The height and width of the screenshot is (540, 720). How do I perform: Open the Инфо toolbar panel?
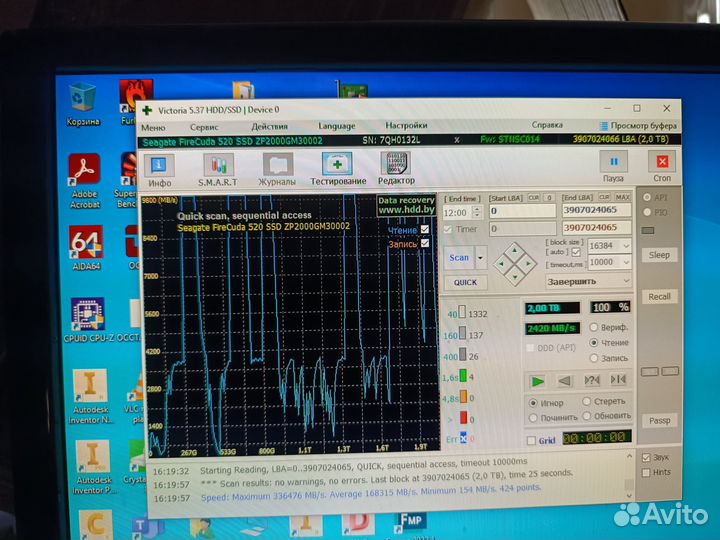pyautogui.click(x=159, y=170)
